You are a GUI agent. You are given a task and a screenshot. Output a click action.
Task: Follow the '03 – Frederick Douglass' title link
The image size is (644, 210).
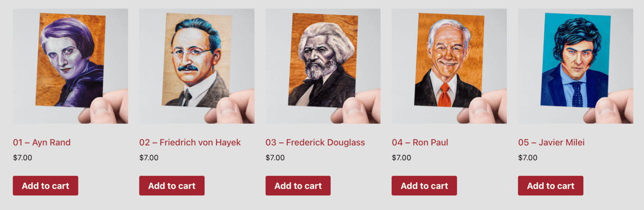315,142
